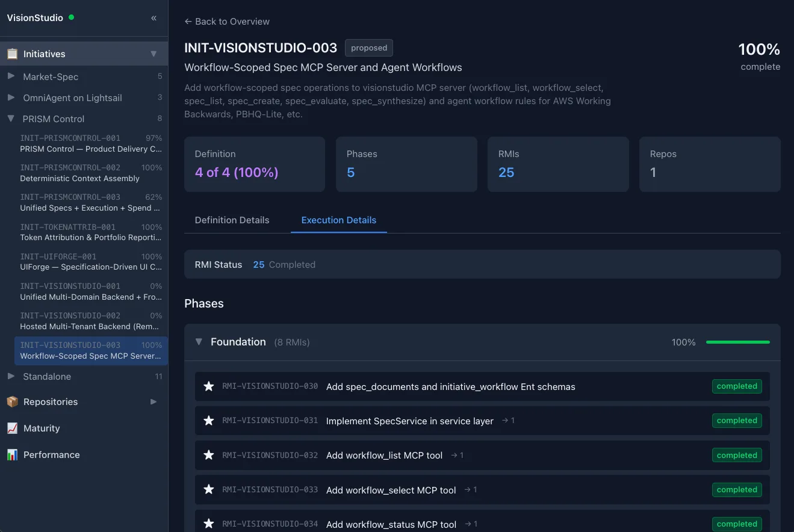The width and height of the screenshot is (794, 532).
Task: Click completed badge on RMI-VISIONSTUDIO-034
Action: [x=737, y=524]
